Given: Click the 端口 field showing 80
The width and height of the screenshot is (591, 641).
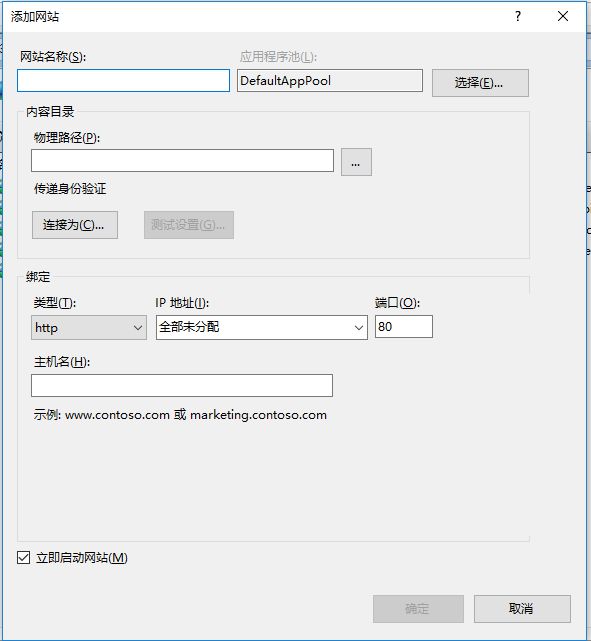Looking at the screenshot, I should [x=404, y=326].
